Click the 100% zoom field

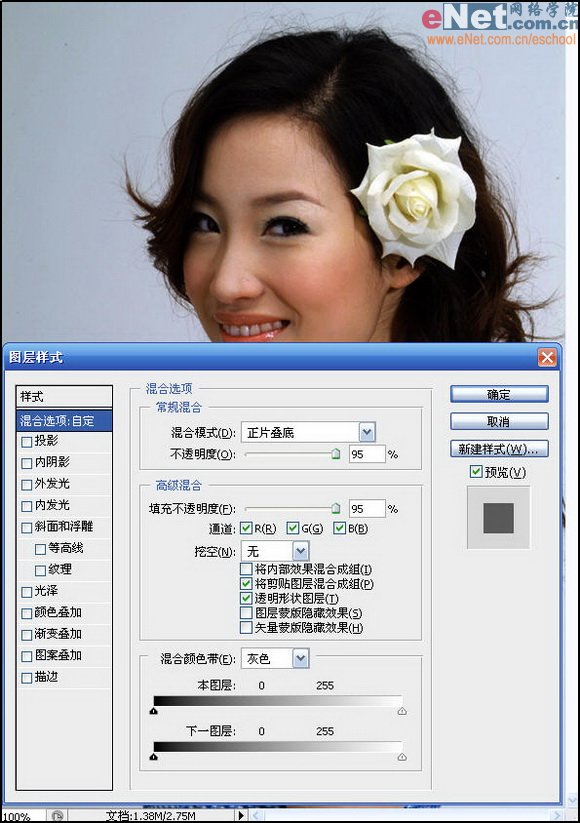(22, 817)
